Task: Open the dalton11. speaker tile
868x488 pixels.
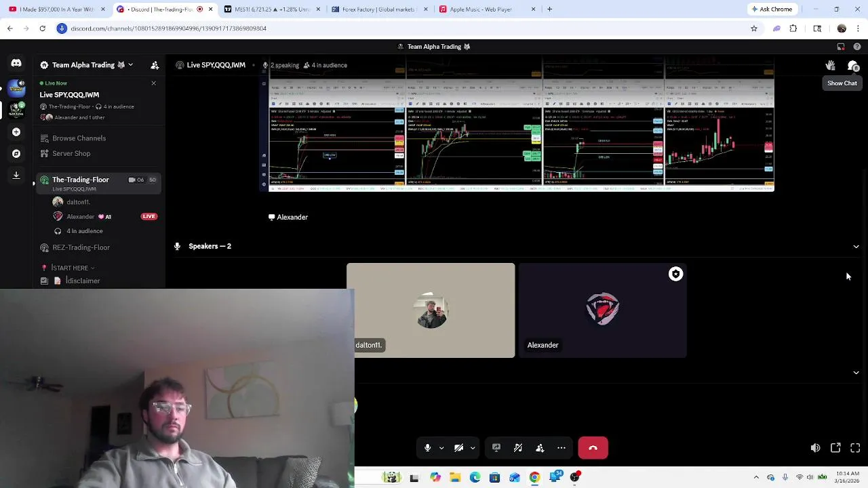Action: 431,310
